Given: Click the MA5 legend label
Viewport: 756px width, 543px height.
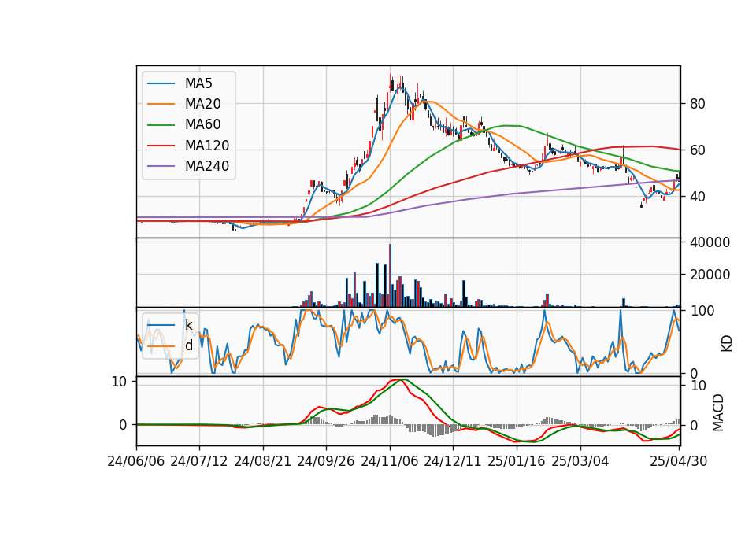Looking at the screenshot, I should click(198, 83).
